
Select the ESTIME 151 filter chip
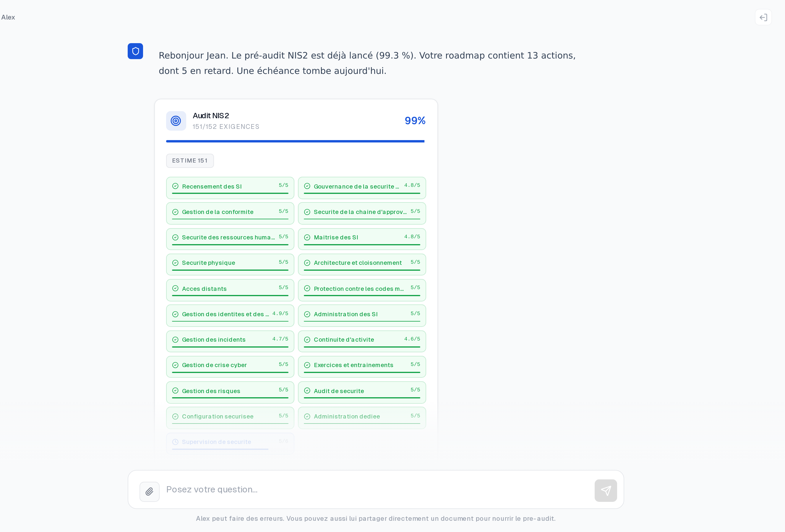pyautogui.click(x=190, y=160)
